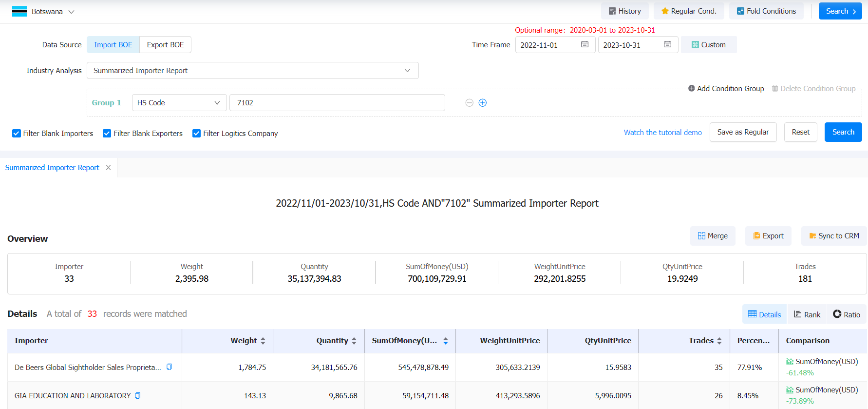Toggle Filter Blank Exporters checkbox
This screenshot has width=868, height=409.
[x=107, y=134]
